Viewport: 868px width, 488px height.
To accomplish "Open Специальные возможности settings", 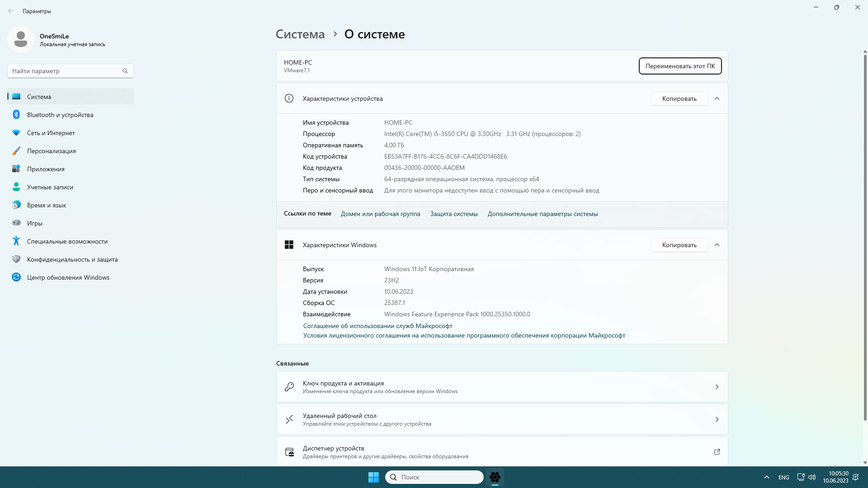I will coord(67,241).
